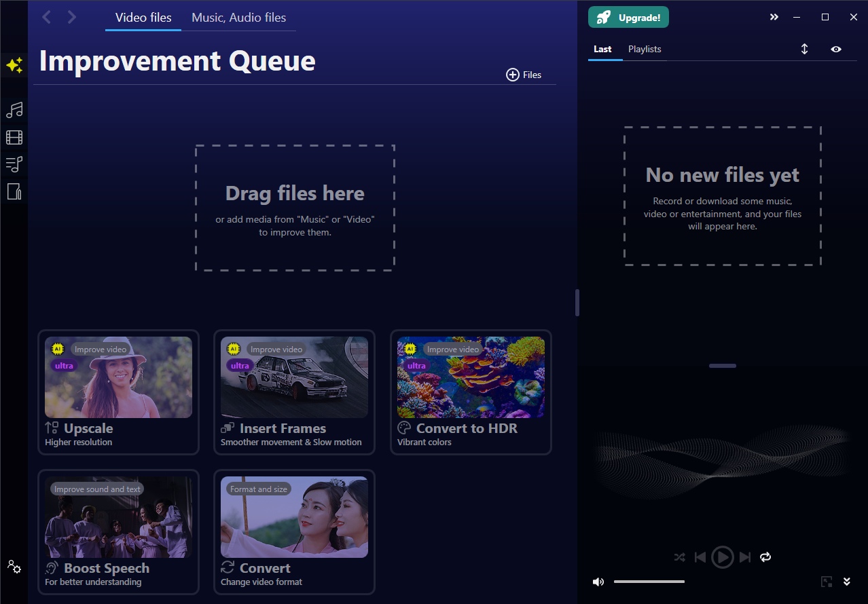Click the Boost Speech ear icon
Screen dimensions: 868x604
(x=52, y=568)
